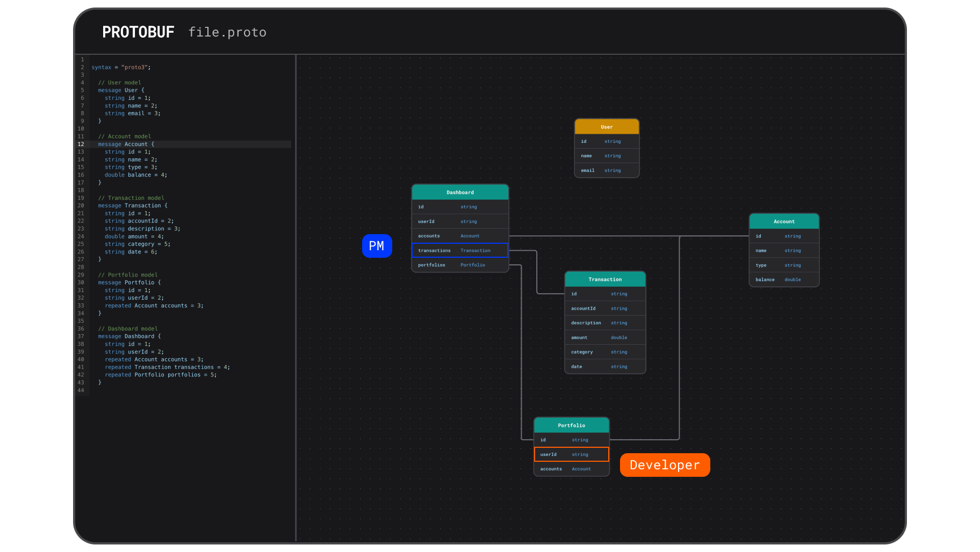980x552 pixels.
Task: Select the amount row in Transaction table
Action: pos(605,337)
